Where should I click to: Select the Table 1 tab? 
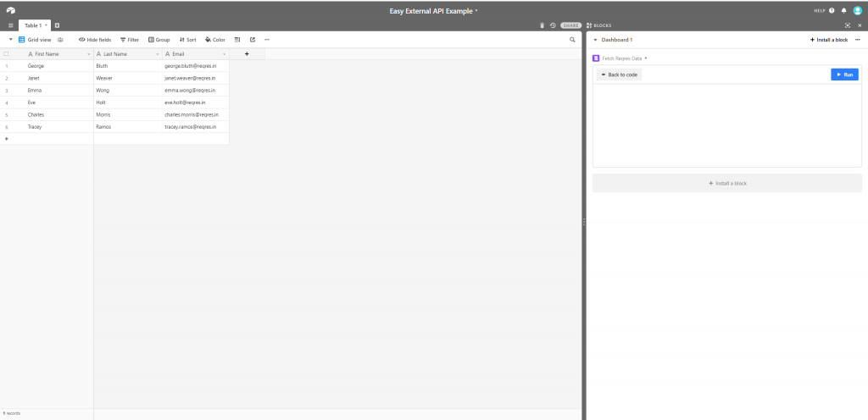click(34, 25)
